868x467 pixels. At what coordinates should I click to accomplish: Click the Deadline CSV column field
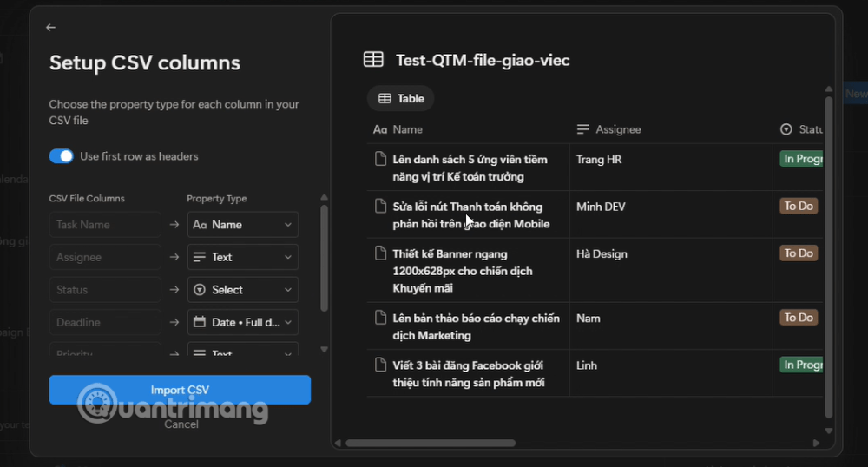click(x=105, y=322)
